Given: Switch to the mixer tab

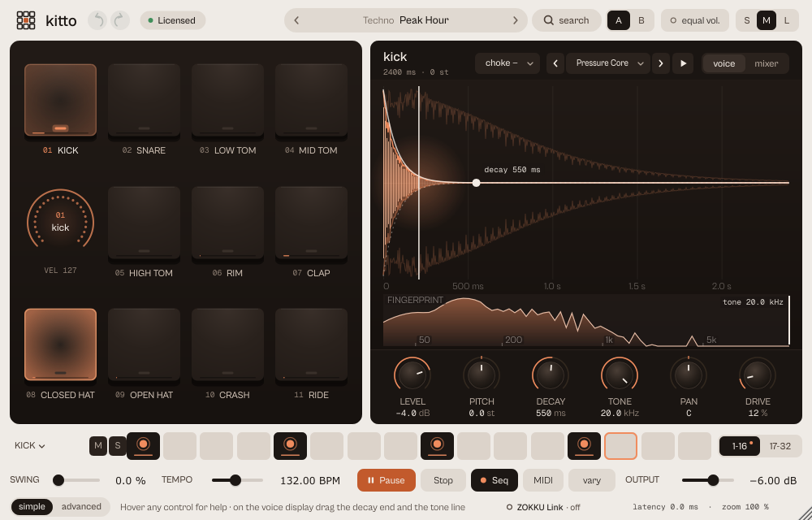Looking at the screenshot, I should pos(767,63).
